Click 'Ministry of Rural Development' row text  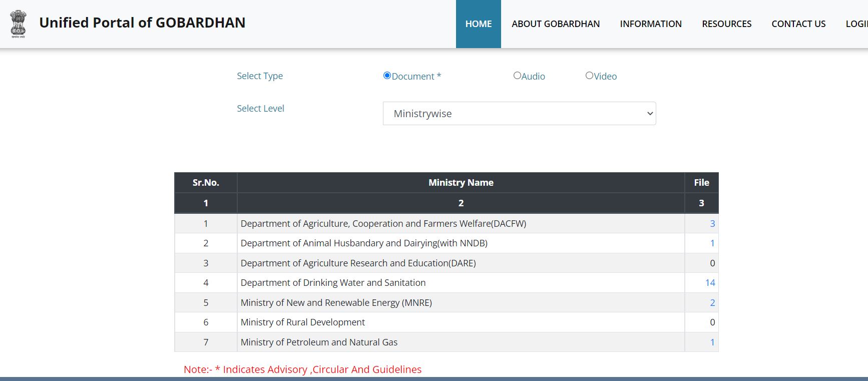303,322
